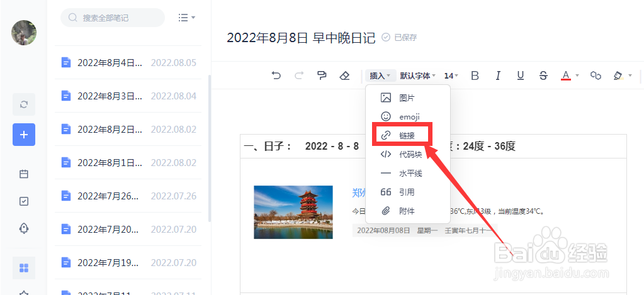The height and width of the screenshot is (295, 644).
Task: Clear formatting with the eraser icon
Action: [x=344, y=75]
